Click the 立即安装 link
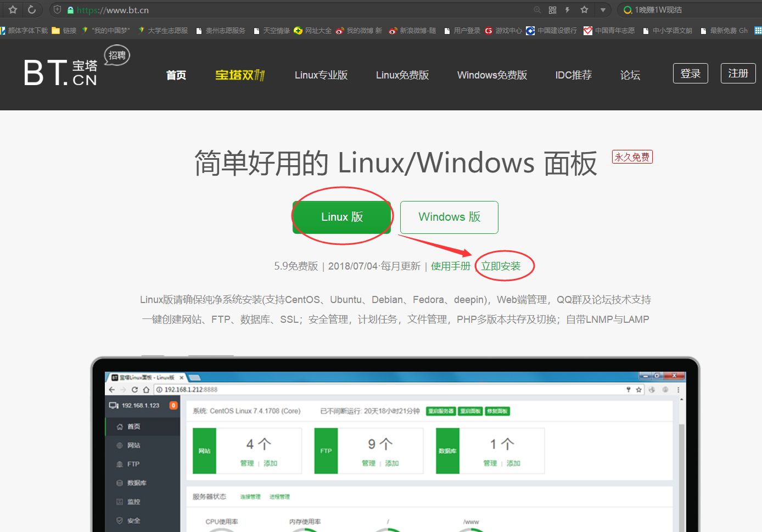Viewport: 762px width, 532px height. click(501, 266)
